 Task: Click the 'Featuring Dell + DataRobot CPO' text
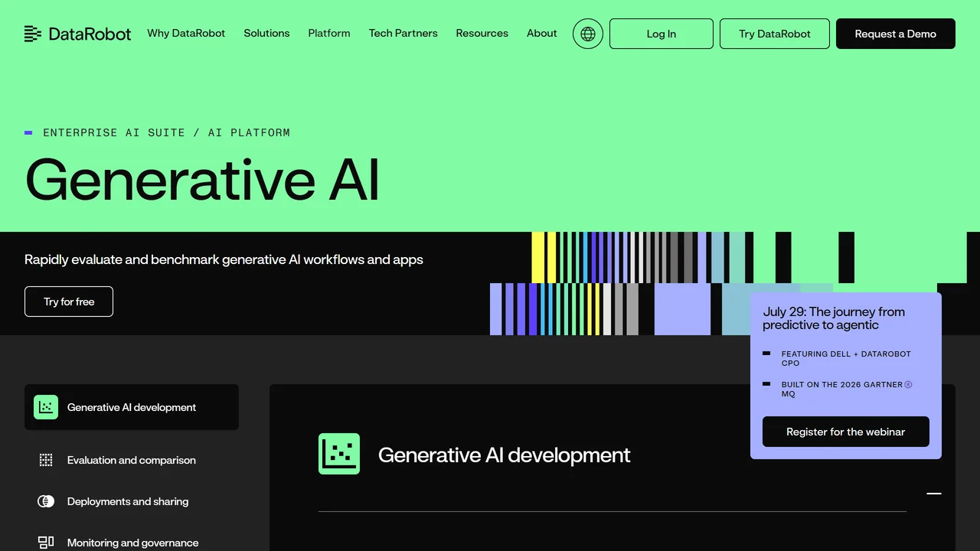point(846,358)
